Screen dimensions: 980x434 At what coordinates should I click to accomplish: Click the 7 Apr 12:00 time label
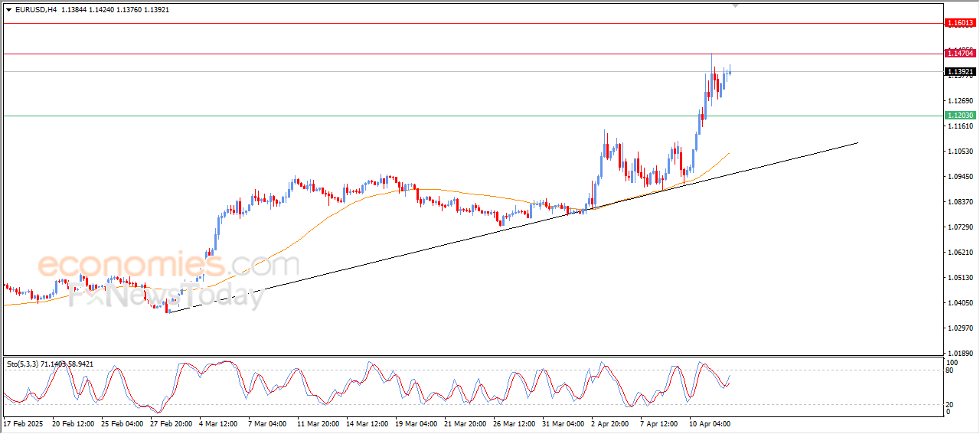[x=659, y=423]
